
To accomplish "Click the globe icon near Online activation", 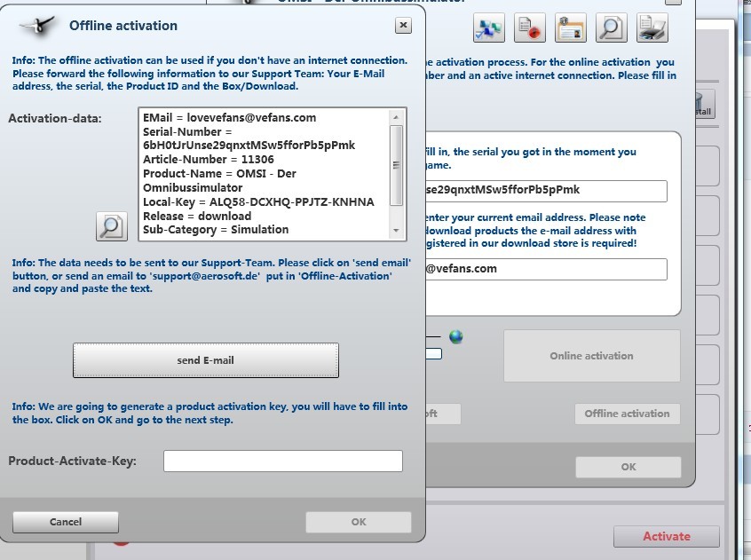I will (x=456, y=337).
